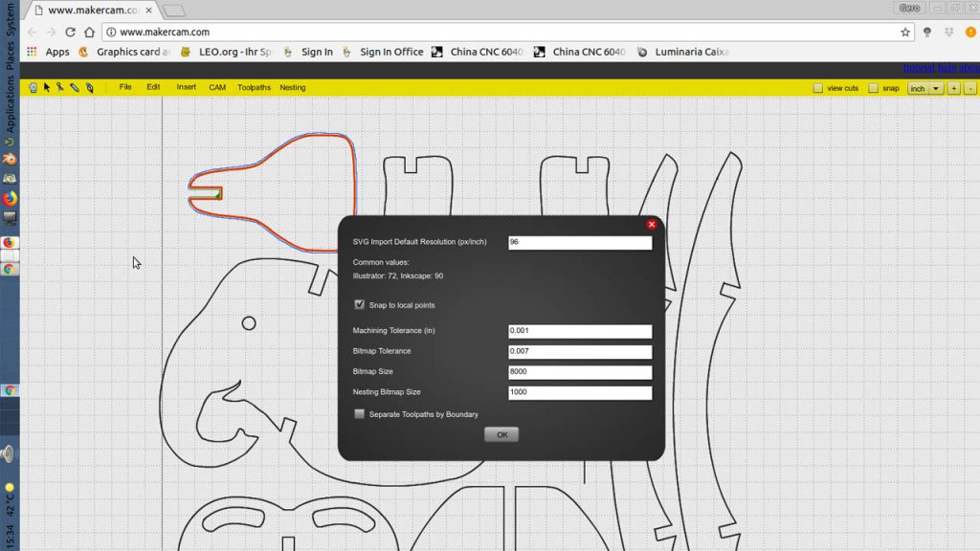Image resolution: width=980 pixels, height=551 pixels.
Task: Confirm preferences with OK button
Action: pyautogui.click(x=501, y=435)
